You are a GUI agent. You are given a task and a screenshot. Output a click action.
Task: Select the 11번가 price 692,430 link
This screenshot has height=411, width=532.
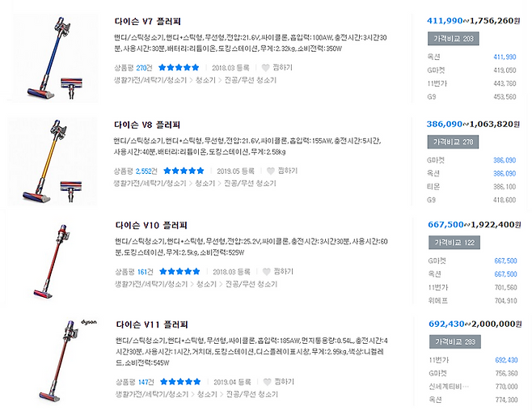tap(505, 360)
